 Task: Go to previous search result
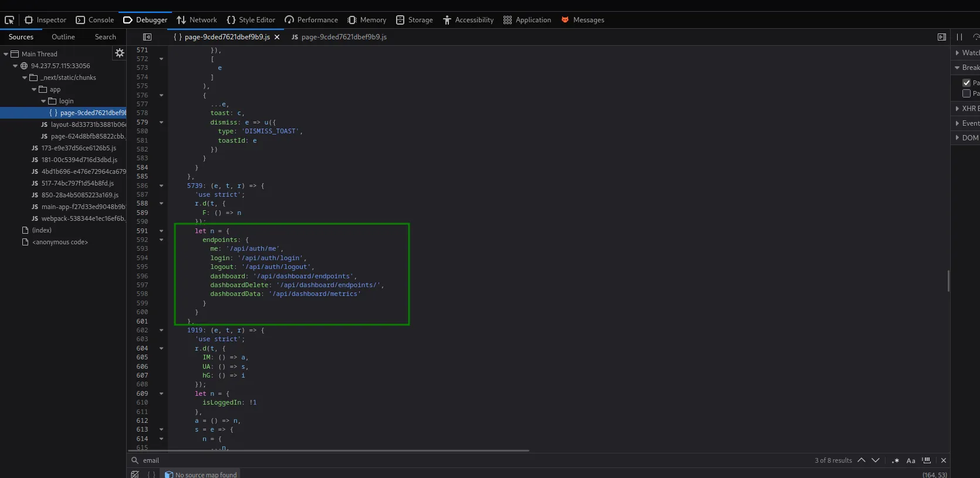861,460
